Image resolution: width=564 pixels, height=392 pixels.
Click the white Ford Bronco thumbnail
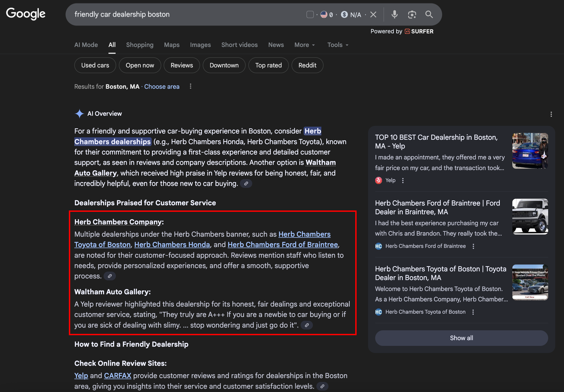530,217
